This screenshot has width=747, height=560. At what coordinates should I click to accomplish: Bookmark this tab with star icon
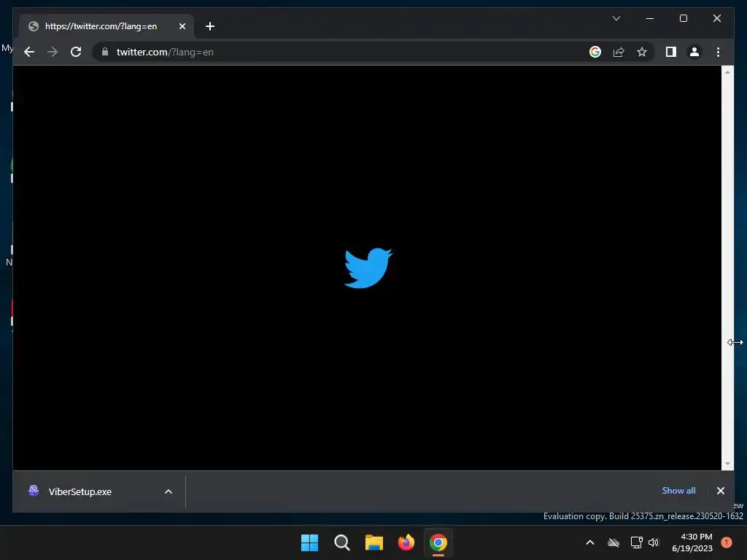point(642,52)
